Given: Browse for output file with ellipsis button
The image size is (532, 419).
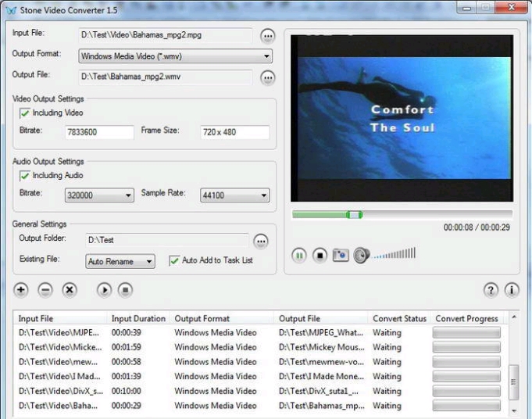Looking at the screenshot, I should click(x=268, y=77).
